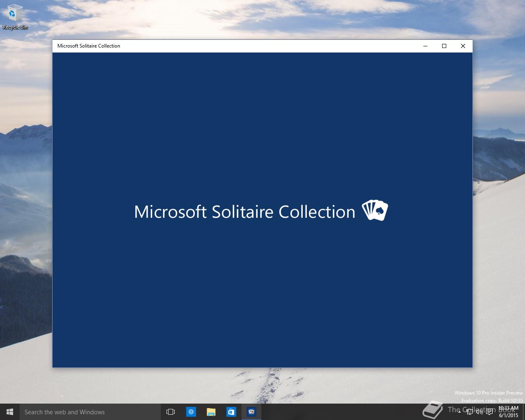525x420 pixels.
Task: Click the Microsoft Solitaire Collection title bar text
Action: (89, 46)
